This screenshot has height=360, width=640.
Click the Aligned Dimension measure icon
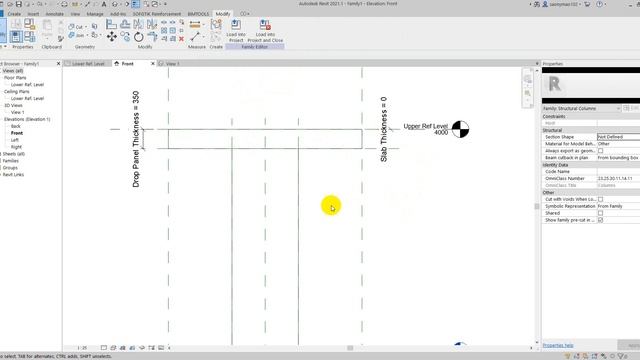point(195,24)
